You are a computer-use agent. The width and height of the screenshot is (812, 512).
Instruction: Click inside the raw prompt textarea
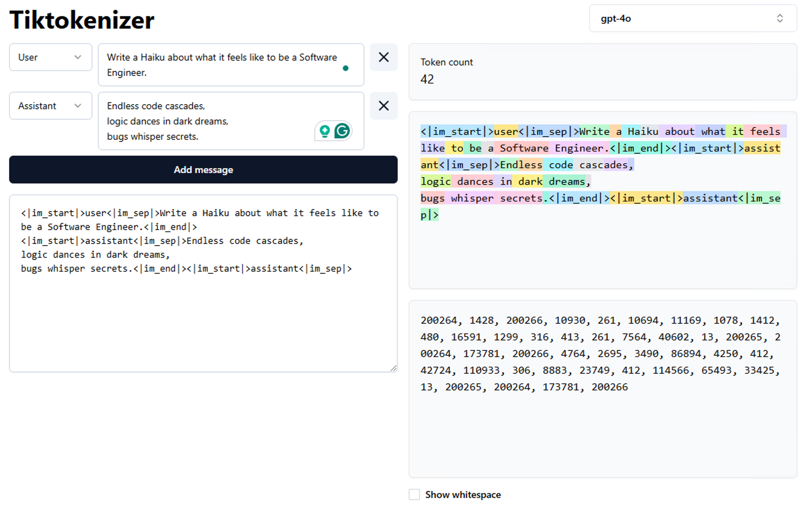(203, 317)
